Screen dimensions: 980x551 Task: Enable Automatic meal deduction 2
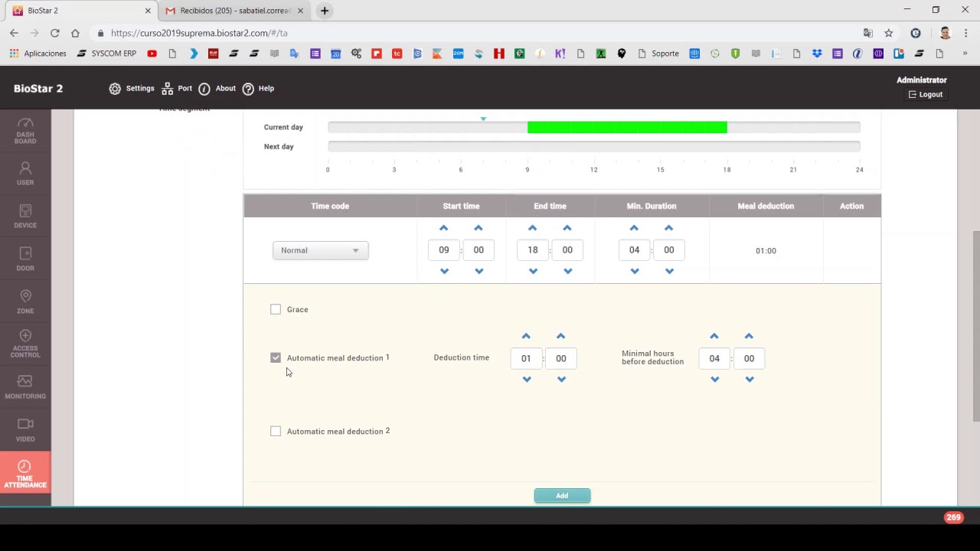pos(276,431)
